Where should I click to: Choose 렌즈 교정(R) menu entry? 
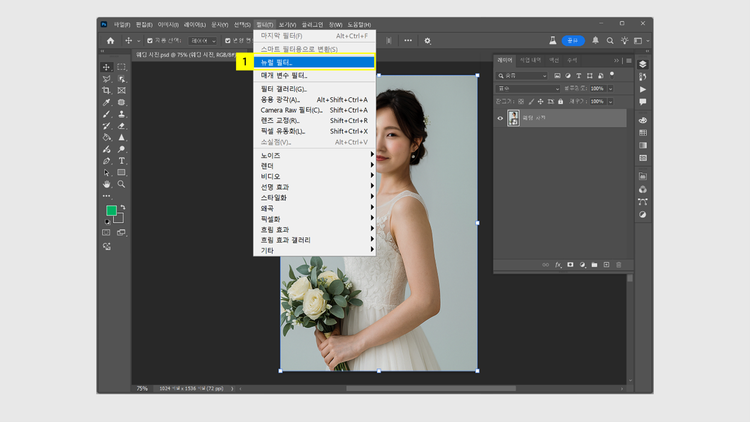(x=314, y=121)
